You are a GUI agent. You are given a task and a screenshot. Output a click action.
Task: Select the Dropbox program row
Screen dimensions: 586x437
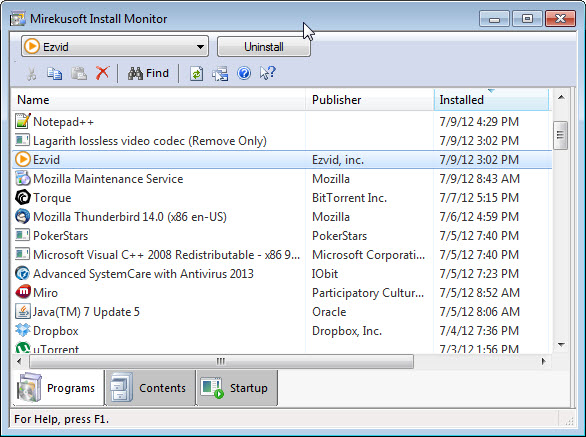pos(282,331)
